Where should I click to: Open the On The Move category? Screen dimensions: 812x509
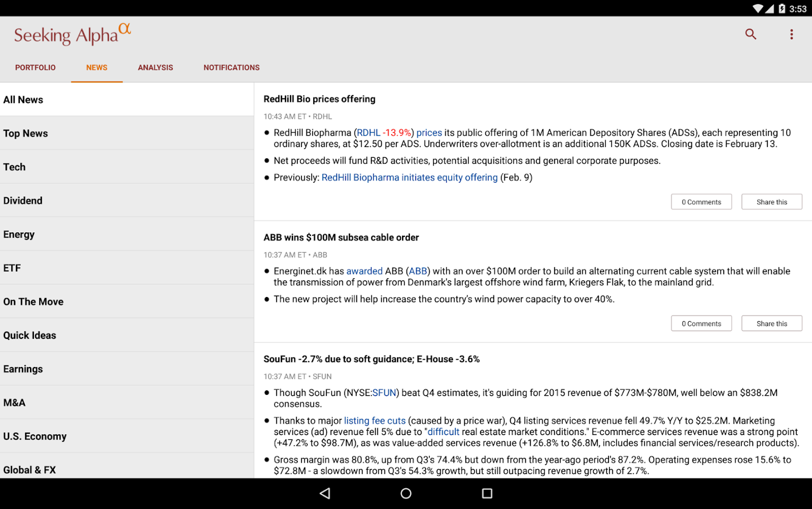tap(127, 301)
